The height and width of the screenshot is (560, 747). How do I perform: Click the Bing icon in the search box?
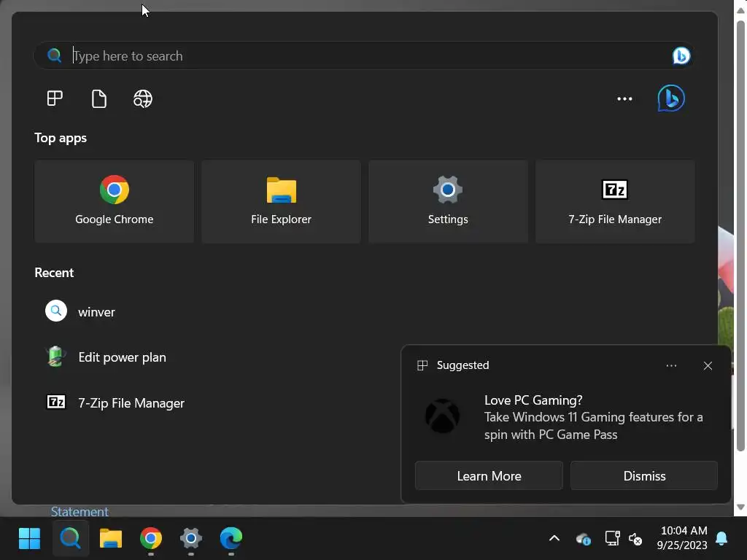(x=681, y=55)
